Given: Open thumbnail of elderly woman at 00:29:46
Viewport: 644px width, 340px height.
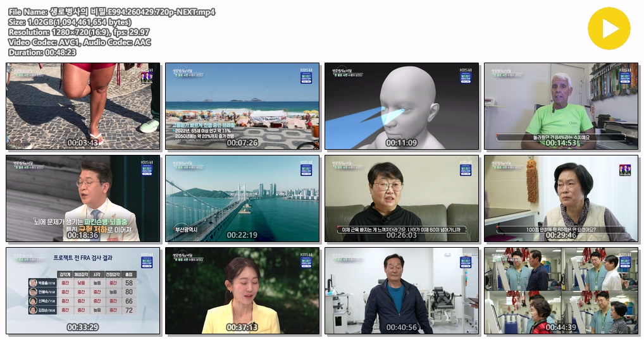Looking at the screenshot, I should [x=561, y=198].
